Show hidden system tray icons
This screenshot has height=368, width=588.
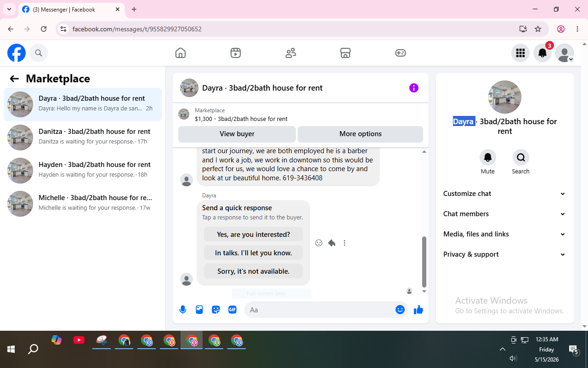tap(503, 349)
